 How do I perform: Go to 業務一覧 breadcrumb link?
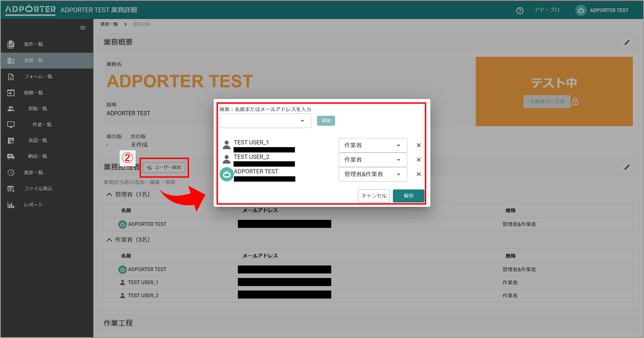pos(109,24)
